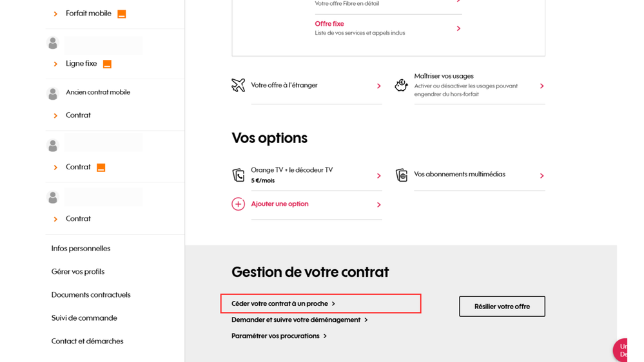The image size is (644, 362).
Task: Open the Offre fixe details row
Action: [x=387, y=28]
